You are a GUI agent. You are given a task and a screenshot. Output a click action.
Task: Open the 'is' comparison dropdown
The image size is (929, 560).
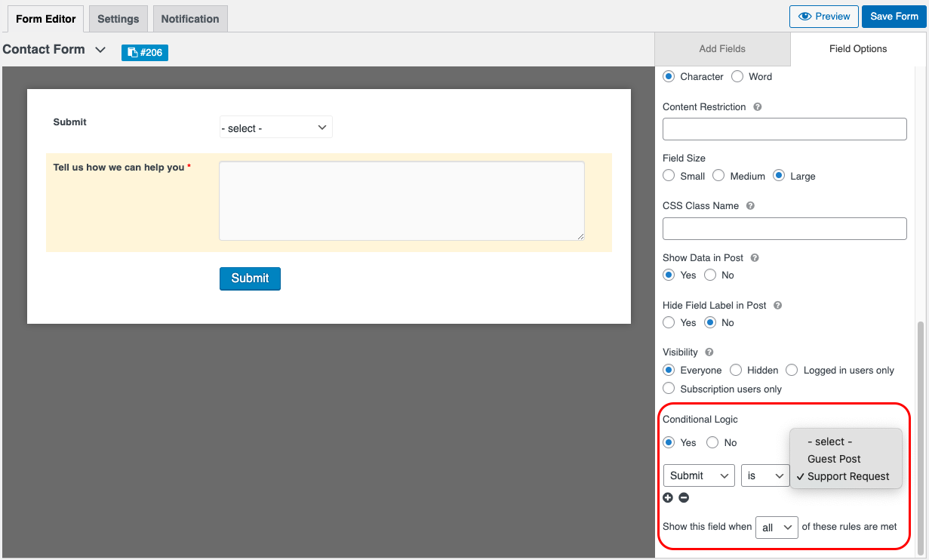[765, 475]
